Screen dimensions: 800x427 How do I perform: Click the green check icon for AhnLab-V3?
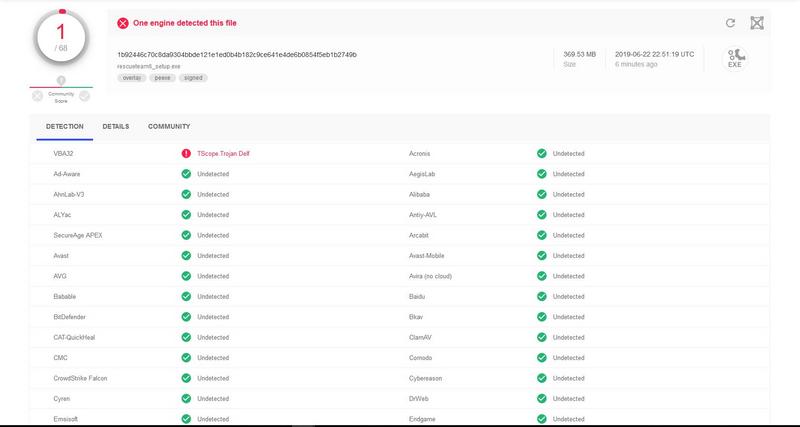(186, 194)
